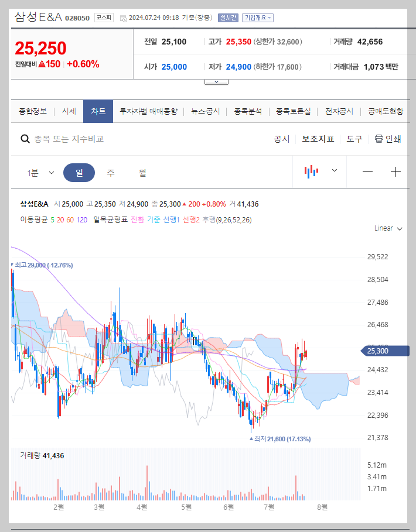Open the 기업개요 company overview dropdown
The width and height of the screenshot is (416, 532).
point(257,18)
